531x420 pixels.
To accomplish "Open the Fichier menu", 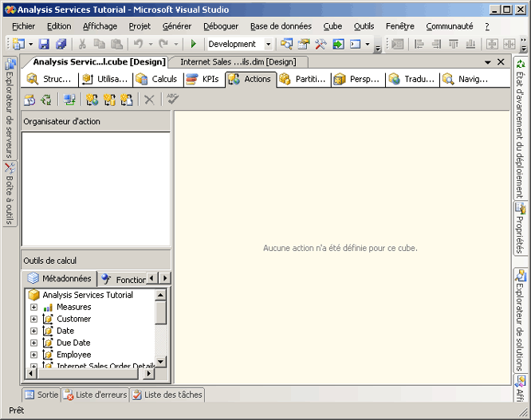I will tap(23, 26).
